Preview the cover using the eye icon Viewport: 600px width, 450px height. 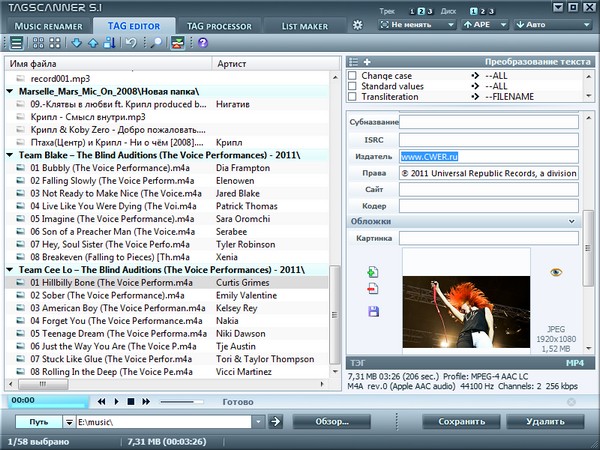(556, 272)
